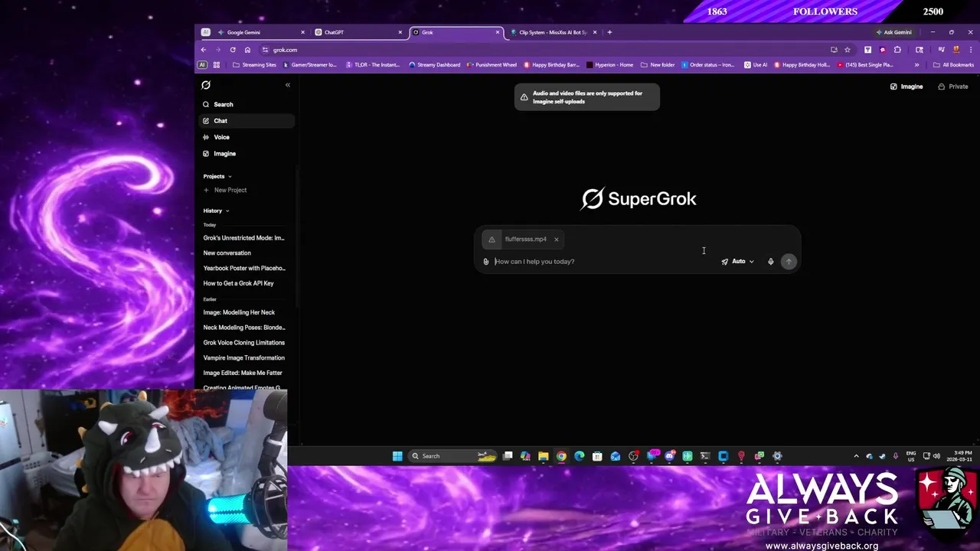
Task: Reload the grok.com page
Action: (x=233, y=50)
